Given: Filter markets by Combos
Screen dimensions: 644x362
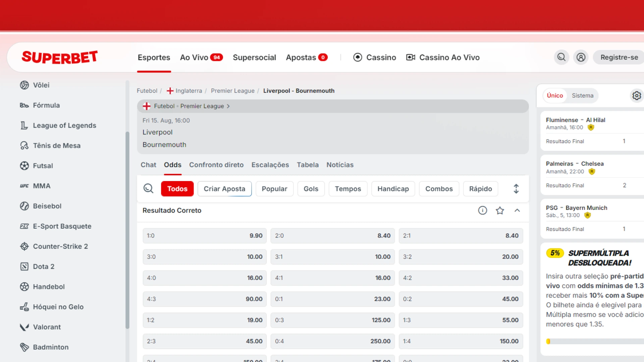Looking at the screenshot, I should pyautogui.click(x=439, y=189).
